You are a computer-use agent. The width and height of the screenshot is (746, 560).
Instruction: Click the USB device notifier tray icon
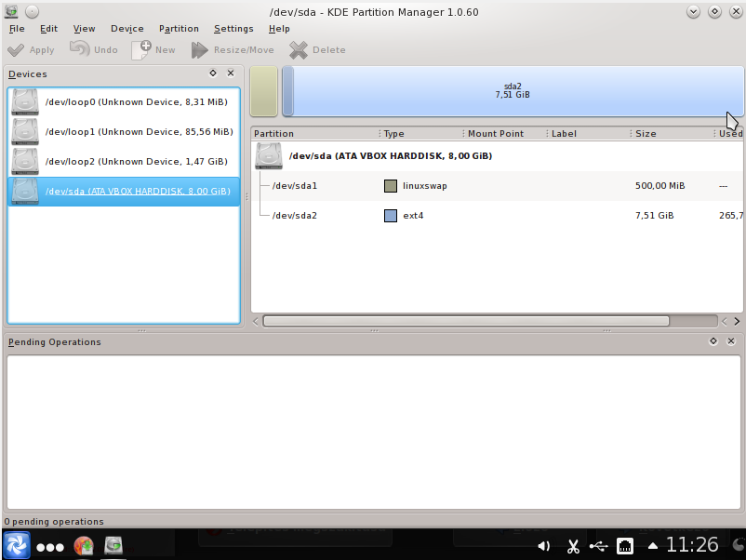click(x=598, y=546)
